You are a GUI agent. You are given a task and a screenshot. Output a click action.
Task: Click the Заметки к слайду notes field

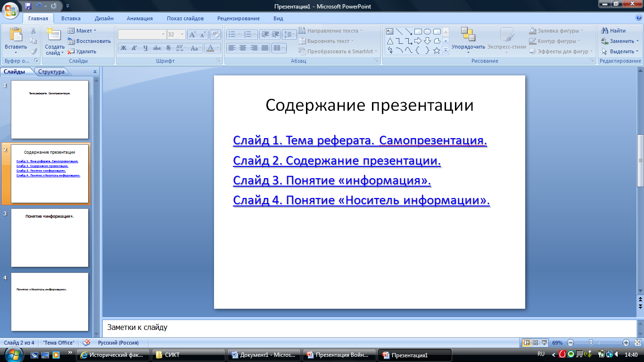coord(369,327)
